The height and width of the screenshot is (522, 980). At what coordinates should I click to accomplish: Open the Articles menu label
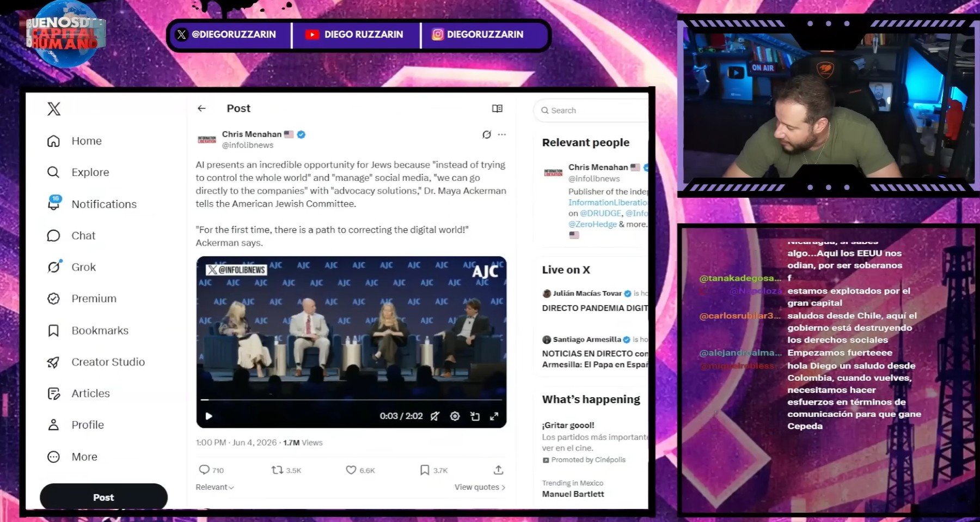(x=91, y=393)
